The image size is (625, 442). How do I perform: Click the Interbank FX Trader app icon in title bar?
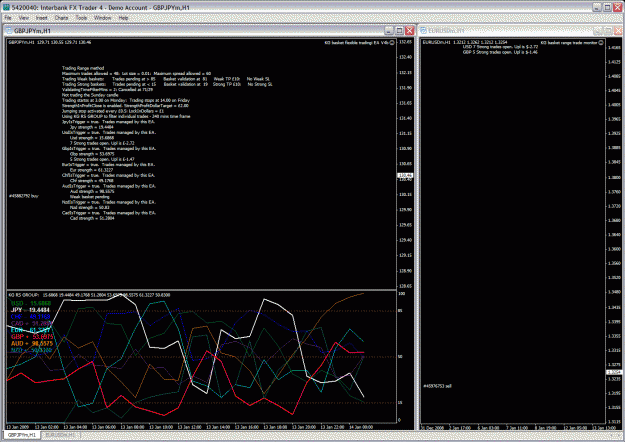6,7
